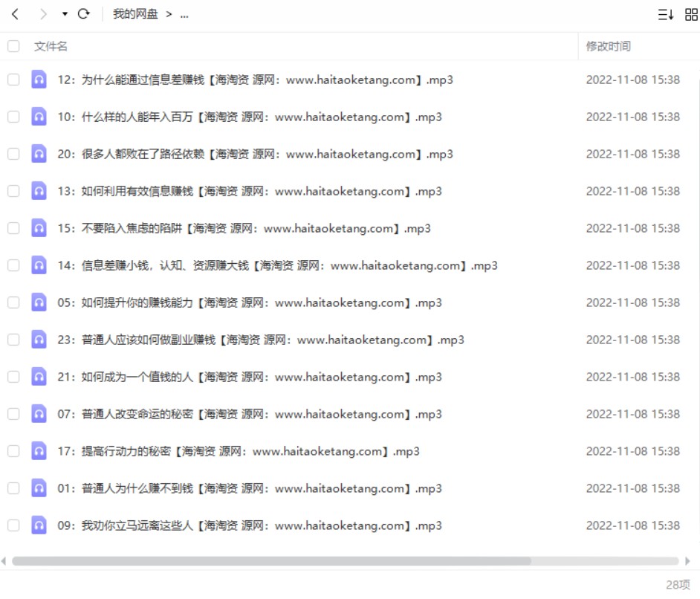Select file name 01：普通人为什么赚不到钱
Screen dimensions: 700x599
(250, 488)
